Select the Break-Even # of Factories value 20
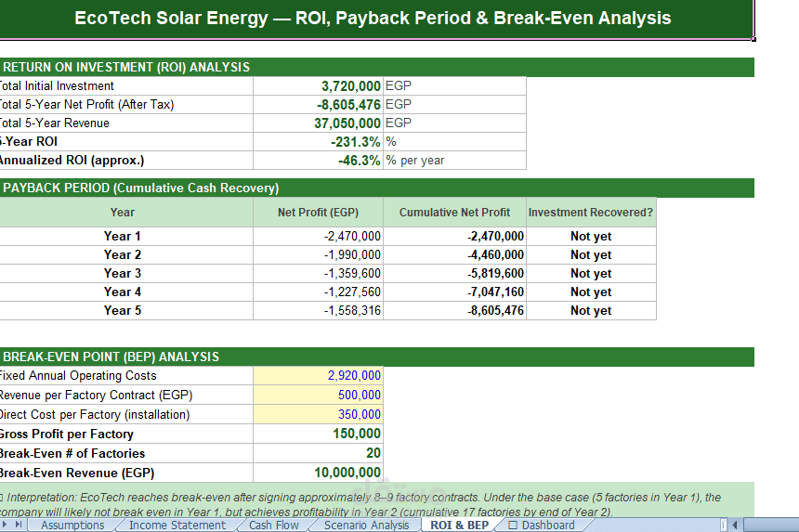Screen dimensions: 799x532 point(318,453)
